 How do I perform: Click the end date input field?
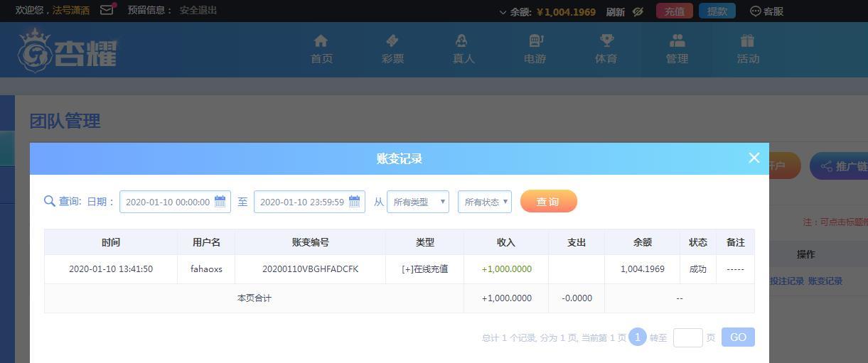pos(309,202)
